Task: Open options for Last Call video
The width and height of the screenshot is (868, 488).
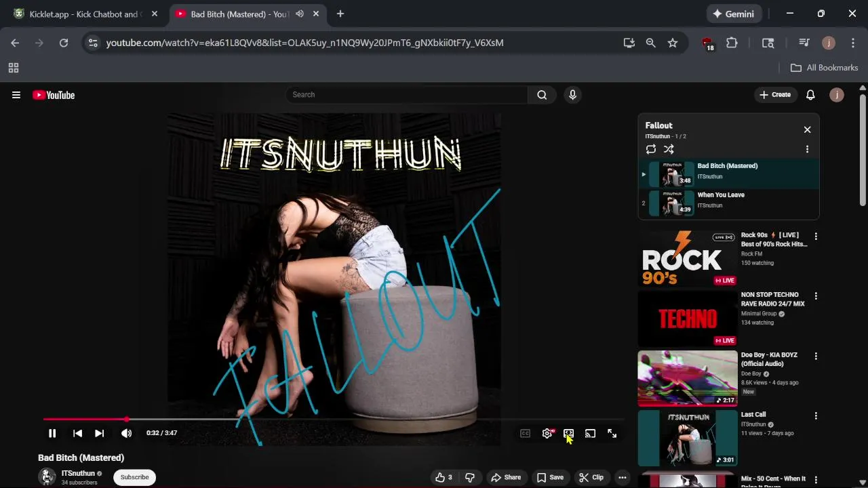Action: [x=816, y=415]
